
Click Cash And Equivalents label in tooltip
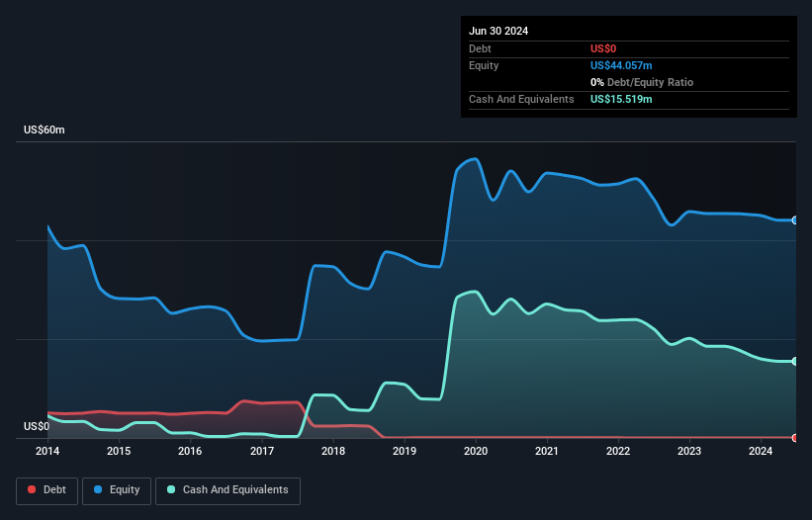click(521, 99)
